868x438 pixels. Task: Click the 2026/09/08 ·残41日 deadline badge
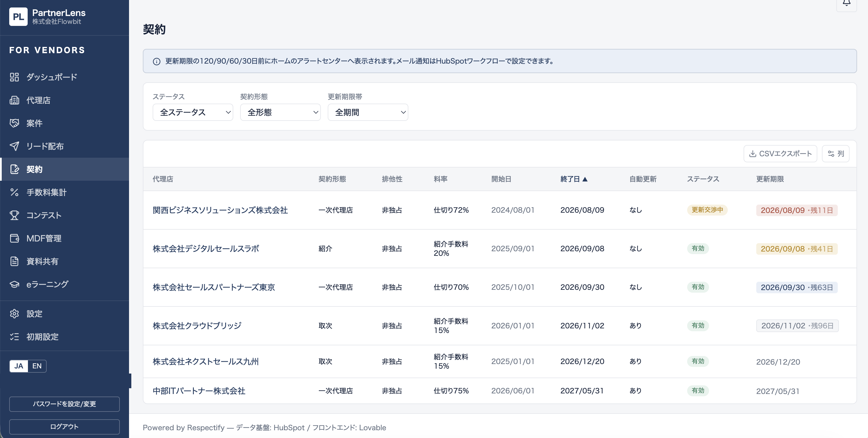tap(797, 249)
